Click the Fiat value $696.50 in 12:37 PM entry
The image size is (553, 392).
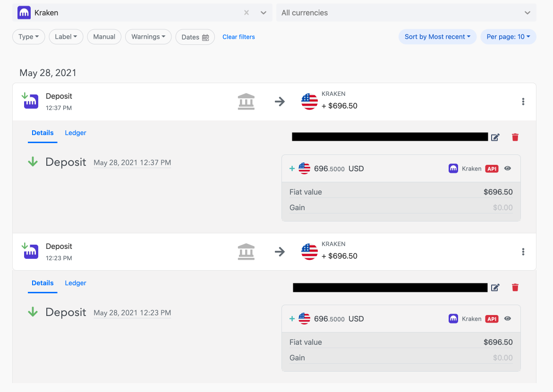pos(498,192)
